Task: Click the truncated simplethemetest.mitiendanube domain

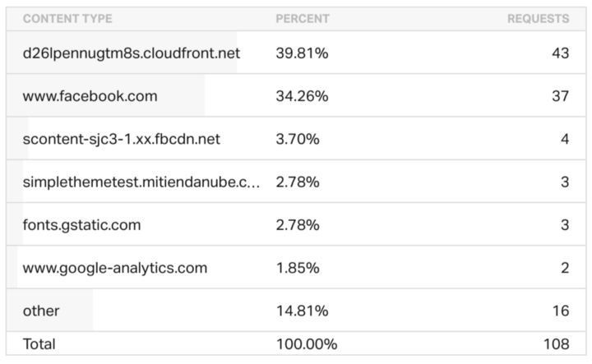Action: pos(141,182)
